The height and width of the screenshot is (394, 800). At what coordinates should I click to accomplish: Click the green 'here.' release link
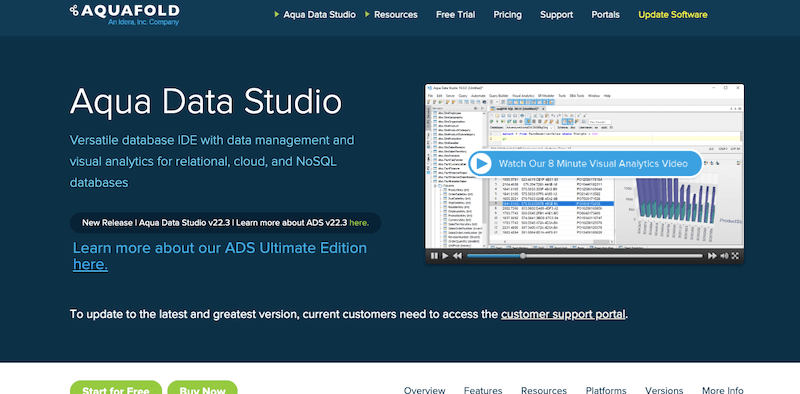359,223
